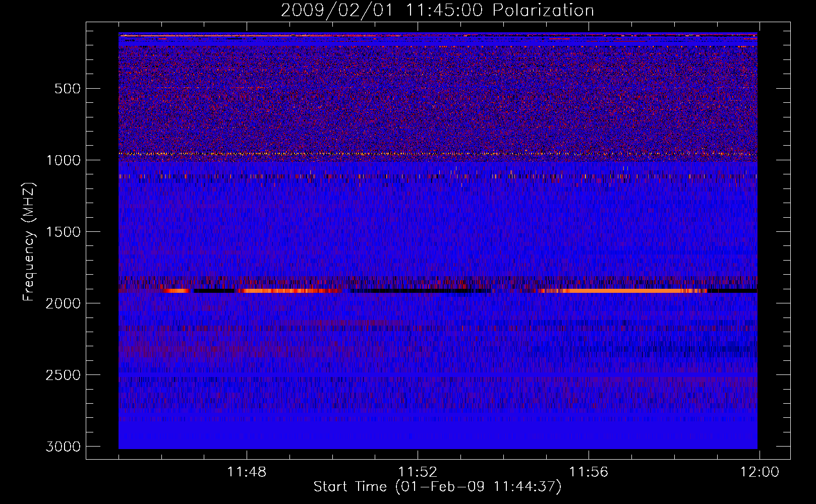
Task: Select the 'Frequency (MHZ)' axis label
Action: [x=29, y=242]
